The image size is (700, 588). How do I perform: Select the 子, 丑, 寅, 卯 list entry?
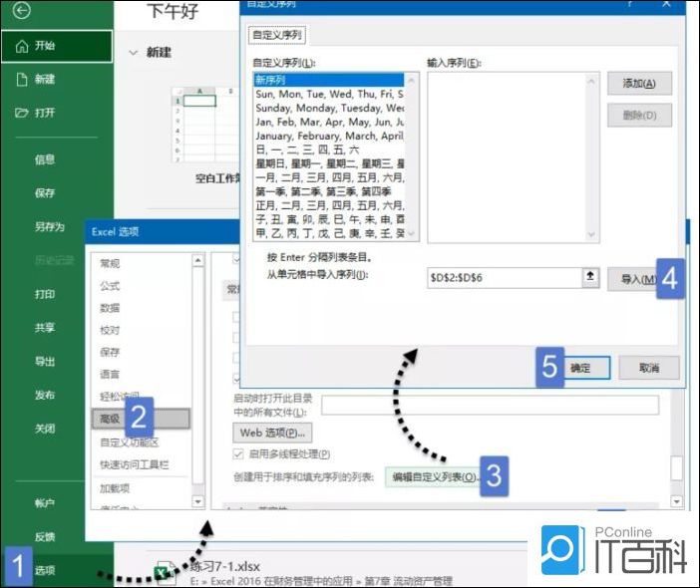[x=329, y=219]
